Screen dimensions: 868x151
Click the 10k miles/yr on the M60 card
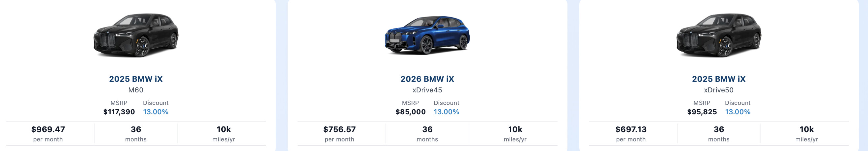[224, 130]
